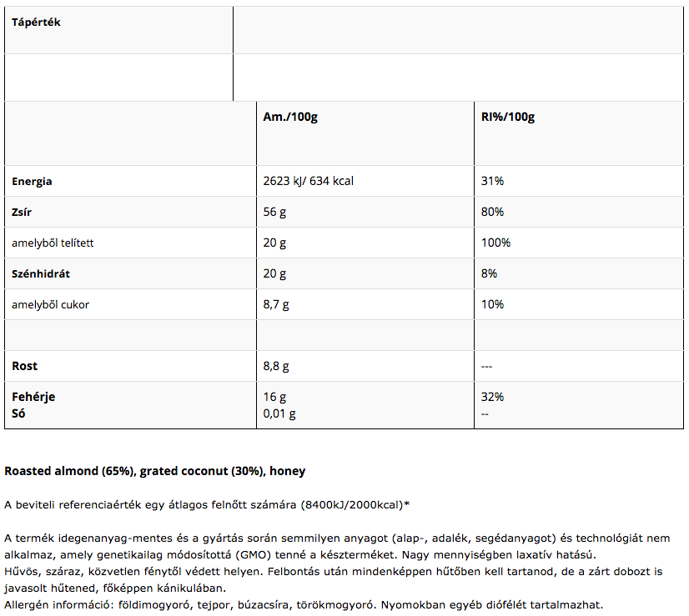689x616 pixels.
Task: Click the Am./100g column header
Action: (x=290, y=117)
